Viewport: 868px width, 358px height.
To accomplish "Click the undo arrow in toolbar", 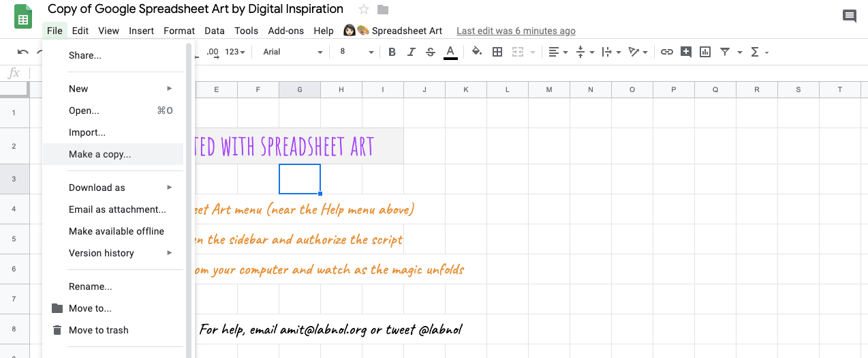I will click(x=23, y=52).
